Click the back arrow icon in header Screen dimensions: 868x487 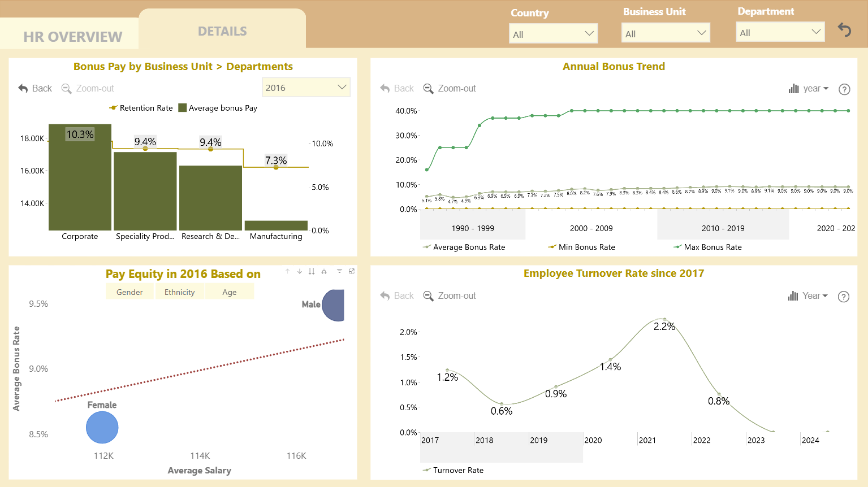pyautogui.click(x=844, y=29)
